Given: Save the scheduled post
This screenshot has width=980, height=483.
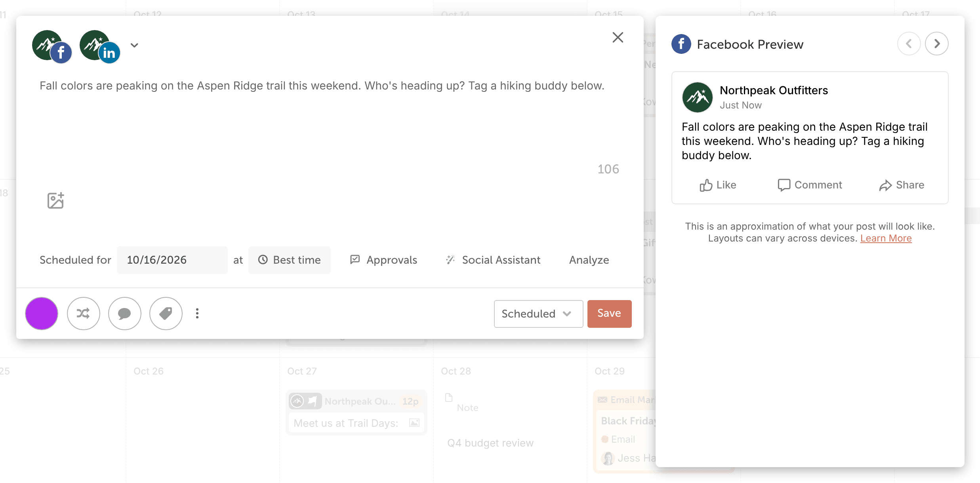Looking at the screenshot, I should 609,314.
